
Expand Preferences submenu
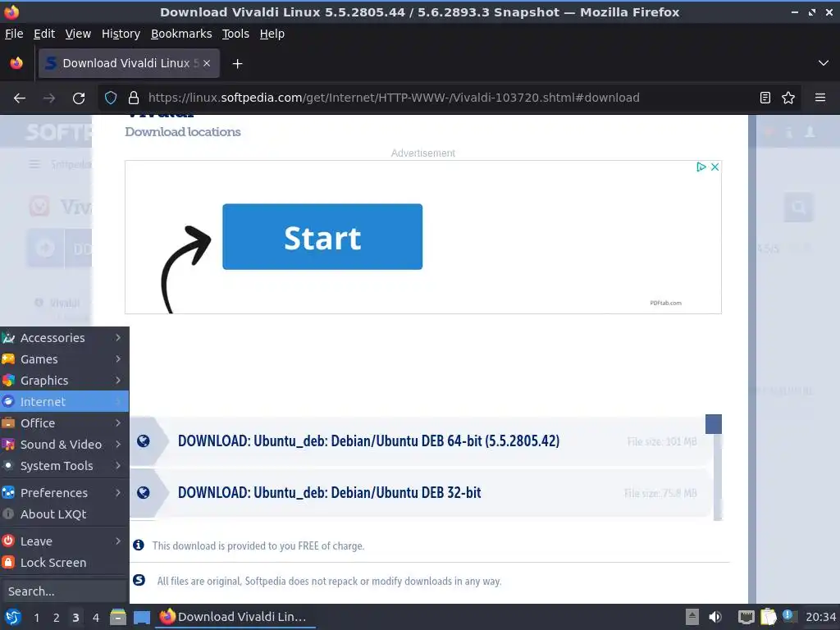click(x=64, y=493)
